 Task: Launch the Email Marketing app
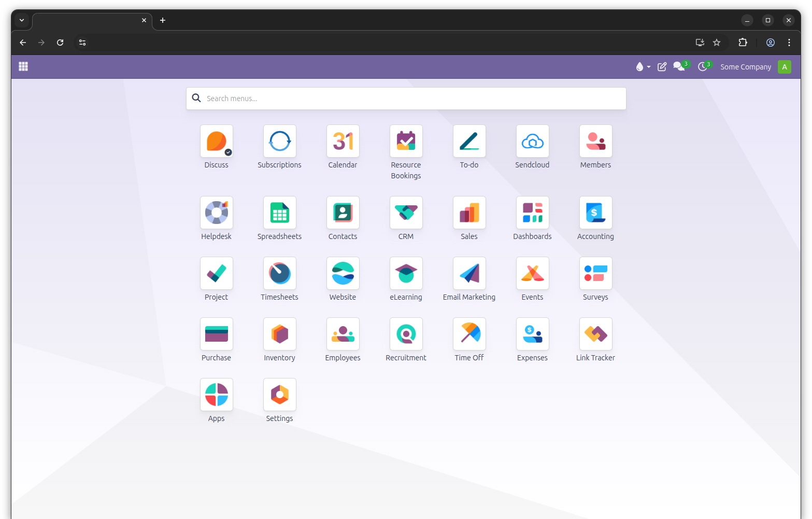[x=469, y=274]
